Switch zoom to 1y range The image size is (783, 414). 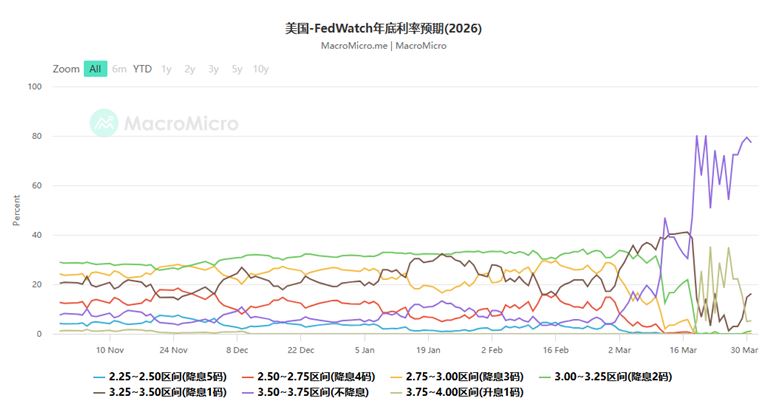tap(166, 69)
